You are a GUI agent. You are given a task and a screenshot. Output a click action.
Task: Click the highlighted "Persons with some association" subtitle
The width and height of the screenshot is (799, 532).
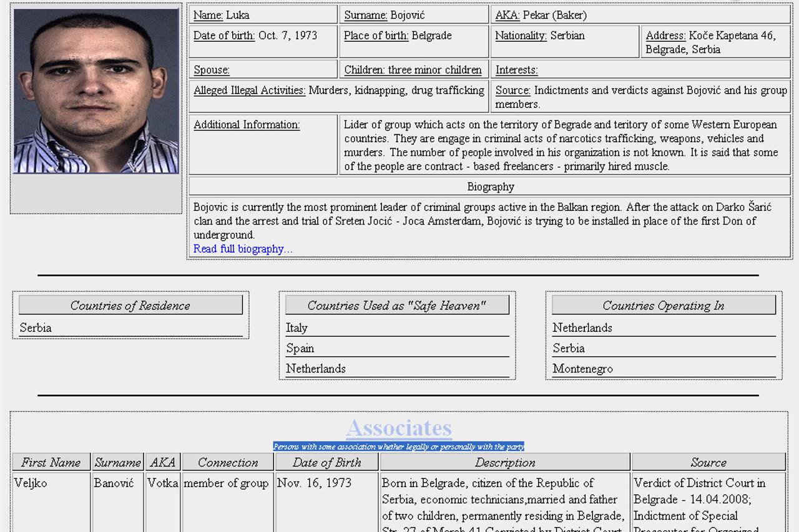[399, 447]
